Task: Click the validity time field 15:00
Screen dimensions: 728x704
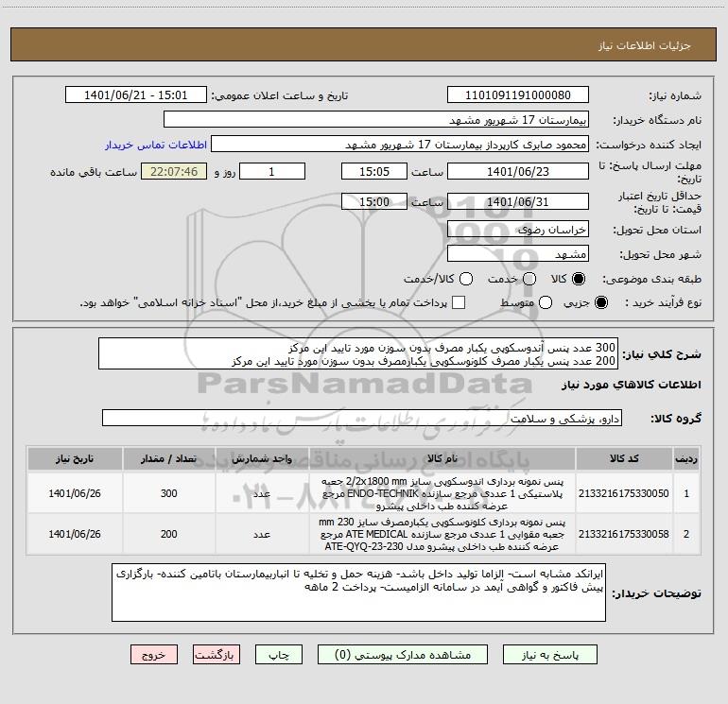Action: 374,201
